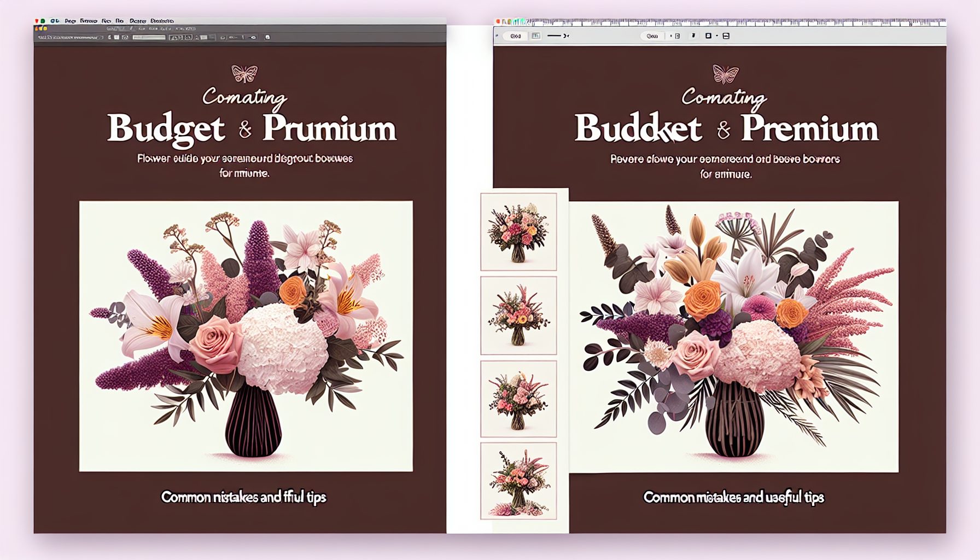The height and width of the screenshot is (560, 980).
Task: Click the white slider bar in the left toolbar
Action: (149, 38)
